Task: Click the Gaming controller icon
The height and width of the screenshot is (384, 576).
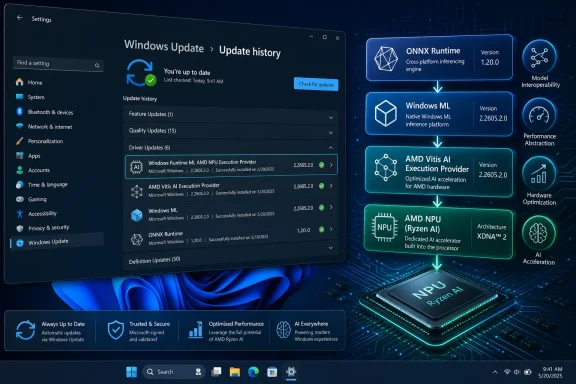Action: coord(19,199)
